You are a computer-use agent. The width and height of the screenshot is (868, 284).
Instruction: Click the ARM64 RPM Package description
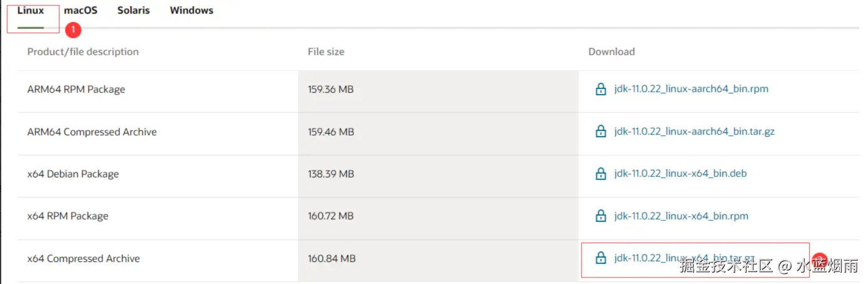tap(76, 90)
